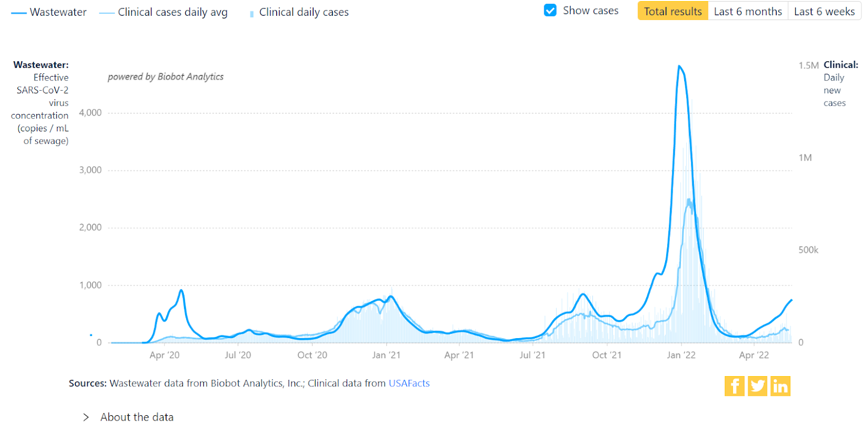
Task: Click Clinical daily cases legend bar marker
Action: tap(252, 14)
